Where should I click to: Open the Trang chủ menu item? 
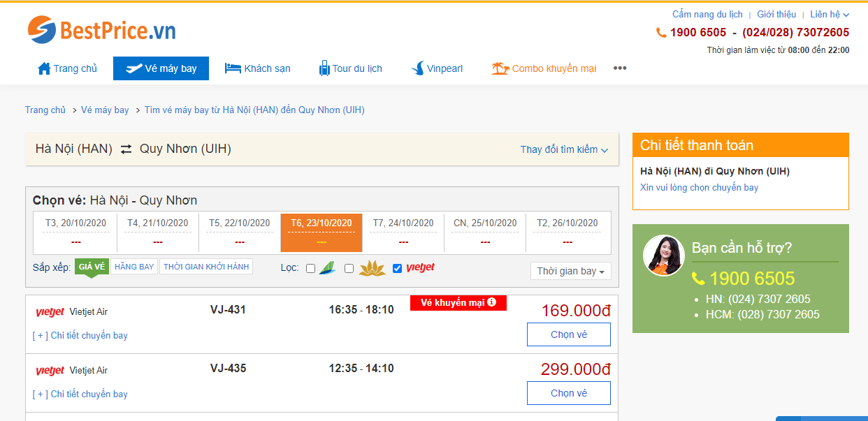(x=67, y=68)
